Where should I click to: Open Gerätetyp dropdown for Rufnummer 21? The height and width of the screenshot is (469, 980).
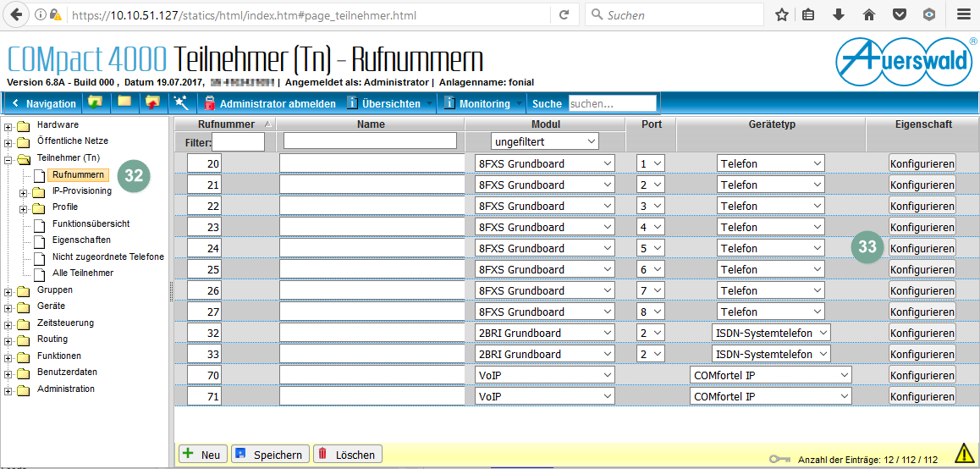[x=771, y=185]
